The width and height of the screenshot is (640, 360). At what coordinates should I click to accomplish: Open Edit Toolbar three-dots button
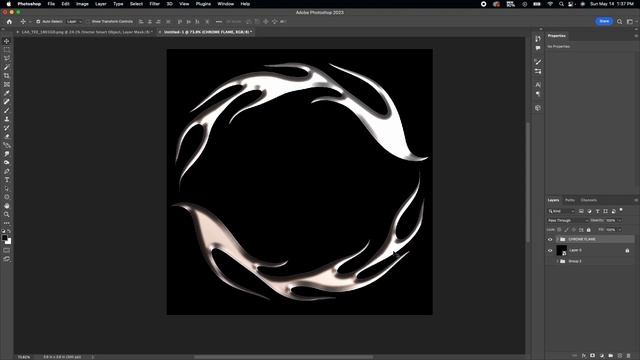(7, 223)
